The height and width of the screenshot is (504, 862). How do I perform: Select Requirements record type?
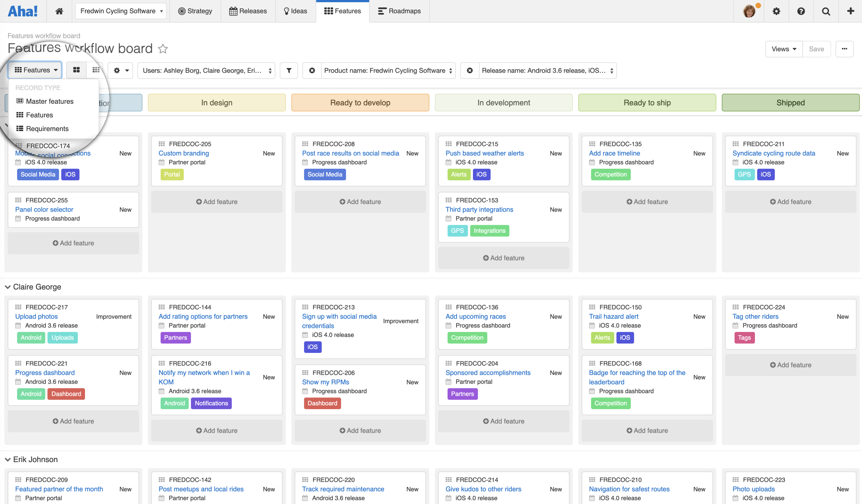(x=47, y=128)
